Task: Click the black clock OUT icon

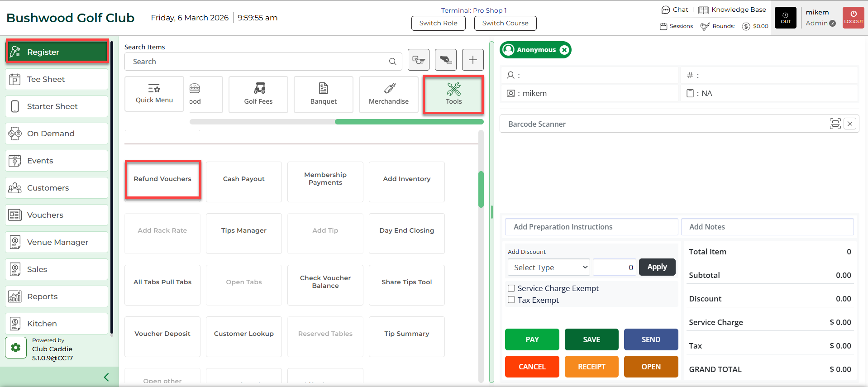Action: 785,18
